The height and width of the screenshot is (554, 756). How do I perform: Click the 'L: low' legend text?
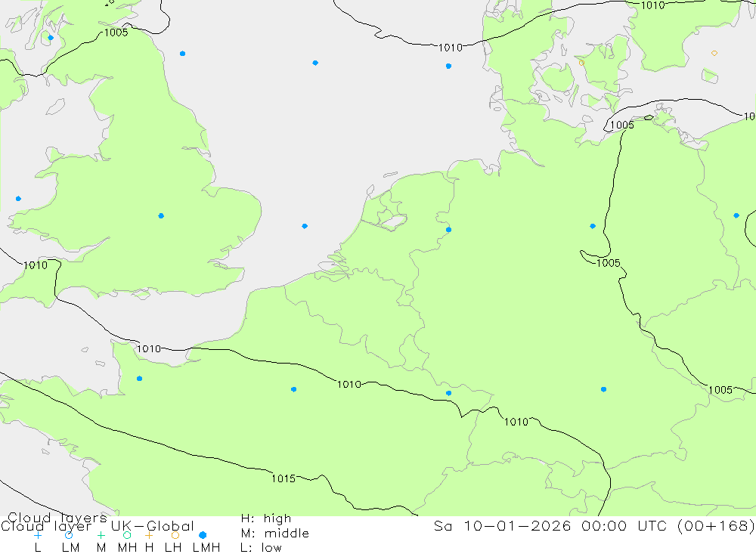(261, 548)
